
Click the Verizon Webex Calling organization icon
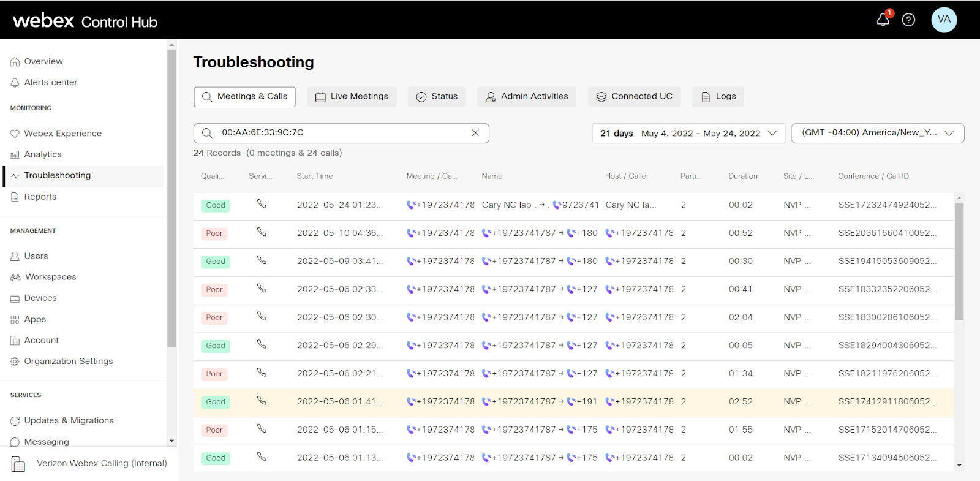coord(18,464)
